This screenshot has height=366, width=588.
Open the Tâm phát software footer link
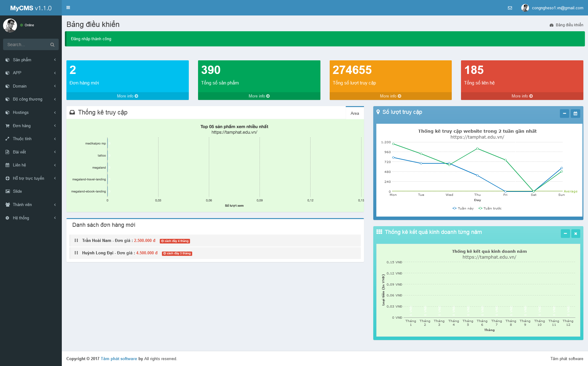click(x=119, y=359)
